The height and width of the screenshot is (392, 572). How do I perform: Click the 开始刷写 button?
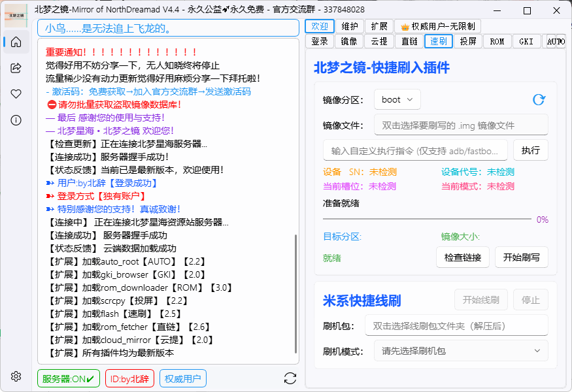coord(521,257)
